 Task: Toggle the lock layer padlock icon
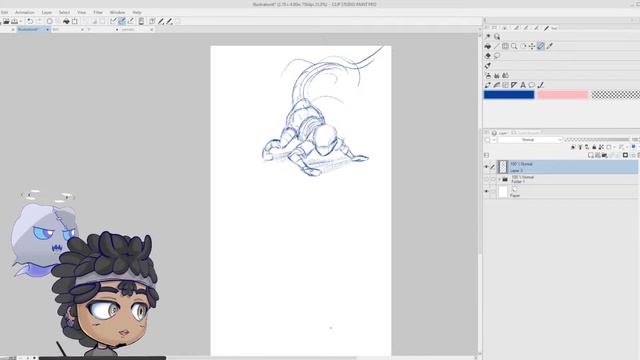[x=594, y=147]
